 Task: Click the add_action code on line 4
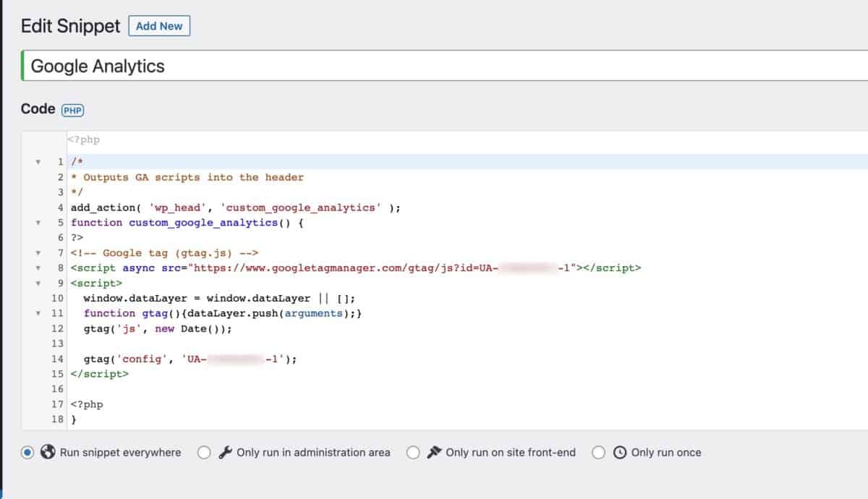[217, 208]
